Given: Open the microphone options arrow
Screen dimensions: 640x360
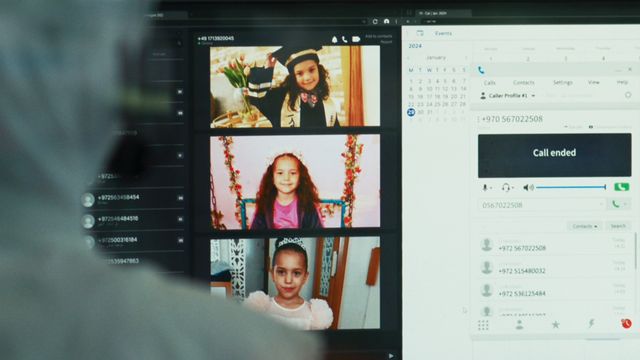Looking at the screenshot, I should coord(491,188).
